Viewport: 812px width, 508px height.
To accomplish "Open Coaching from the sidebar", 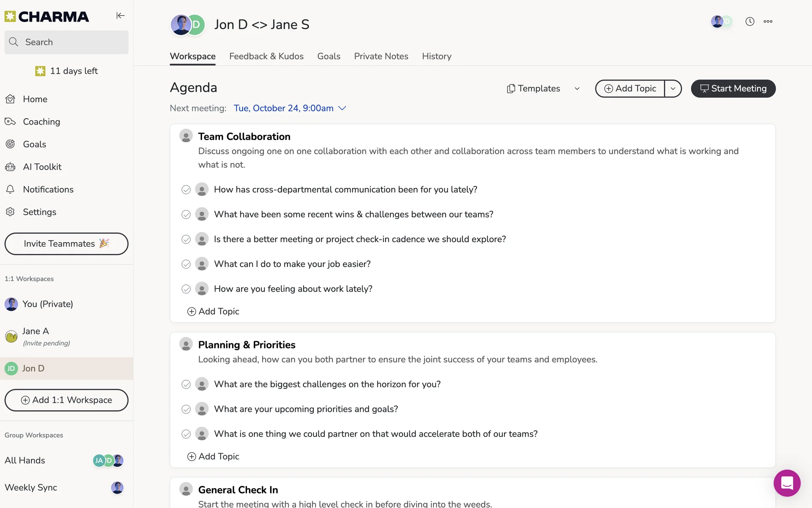I will (x=41, y=121).
